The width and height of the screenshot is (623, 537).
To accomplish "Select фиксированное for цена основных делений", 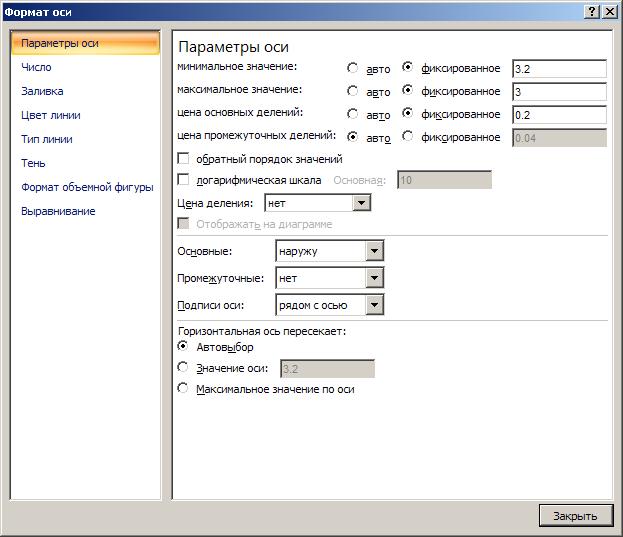I will coord(407,113).
